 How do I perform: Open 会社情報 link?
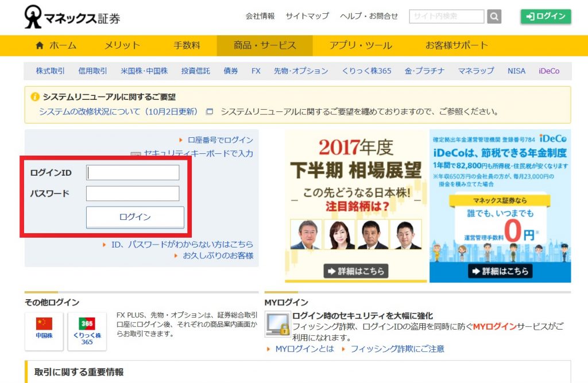pyautogui.click(x=260, y=16)
